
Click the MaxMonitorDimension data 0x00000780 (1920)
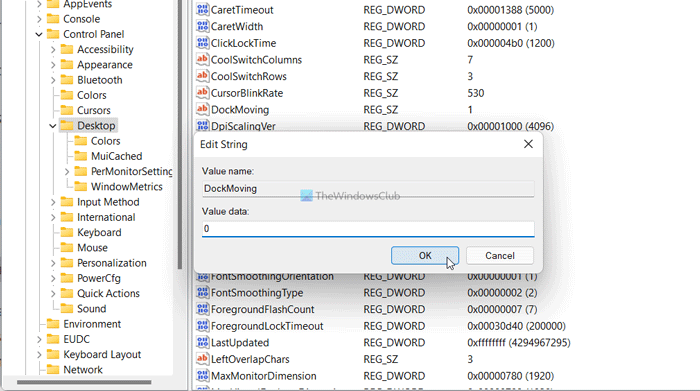point(510,376)
